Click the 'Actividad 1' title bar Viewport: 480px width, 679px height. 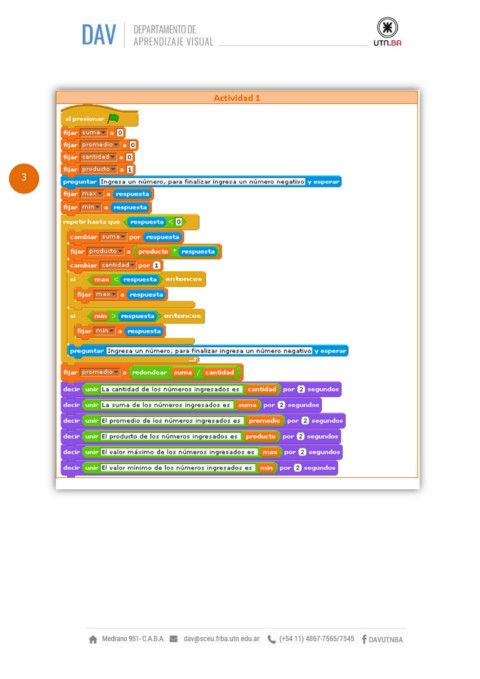pyautogui.click(x=237, y=98)
